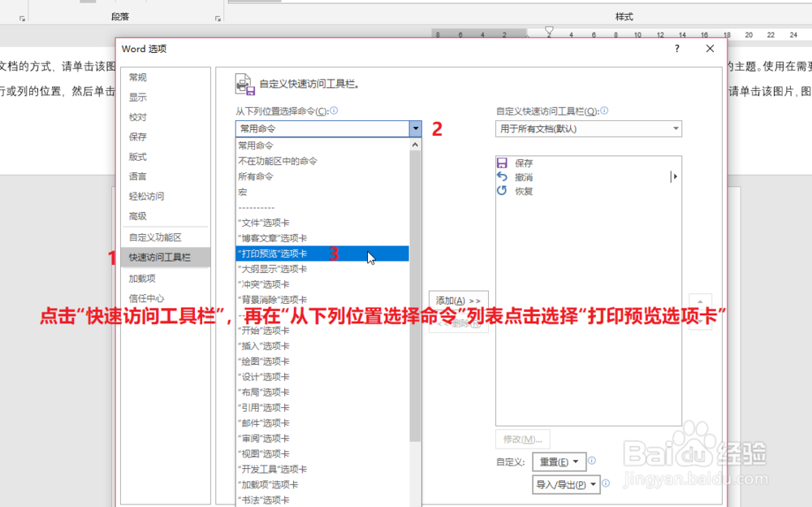Select the 语言 options category

pyautogui.click(x=165, y=176)
